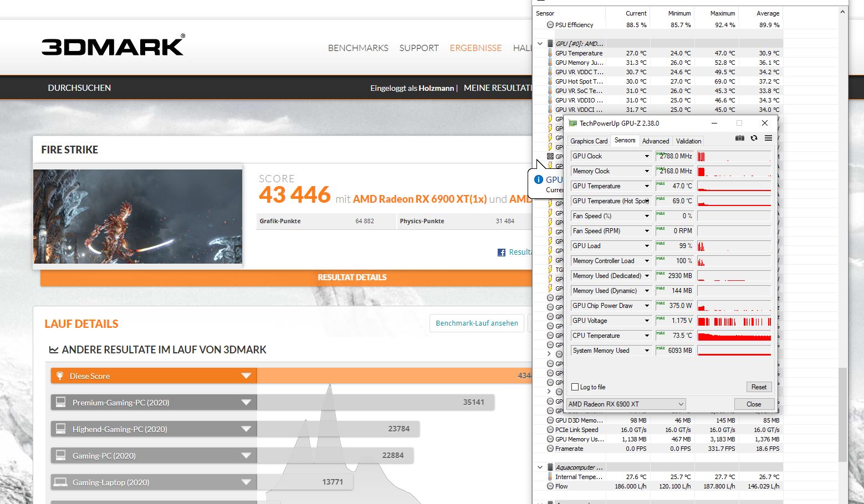Select the Sensors tab in GPU-Z
864x504 pixels.
point(625,141)
